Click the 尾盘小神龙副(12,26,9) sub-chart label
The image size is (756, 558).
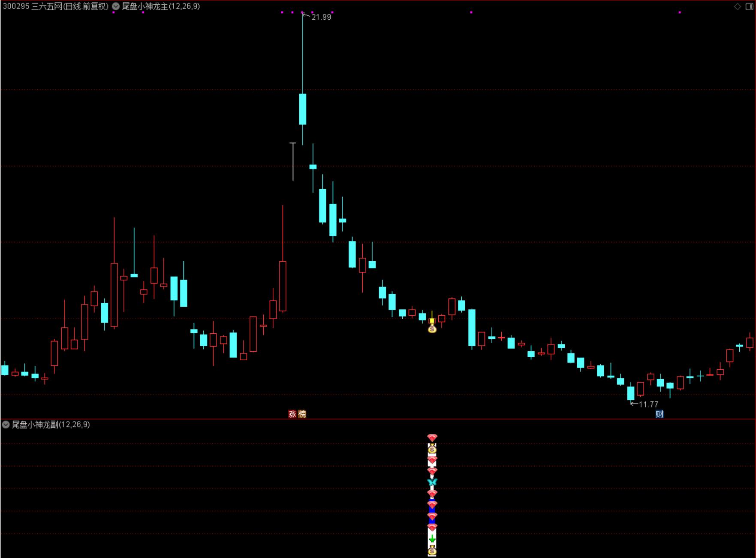[x=51, y=425]
